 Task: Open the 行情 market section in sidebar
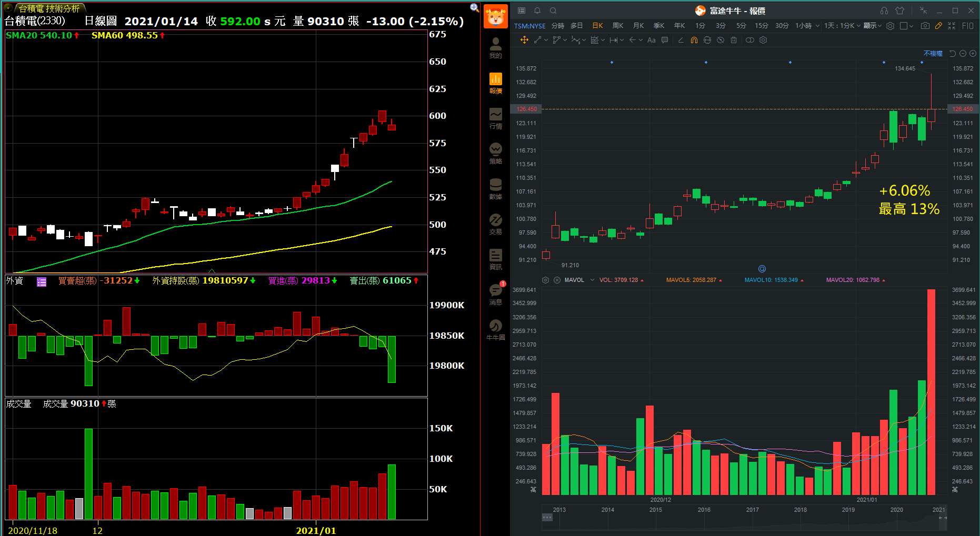coord(495,118)
